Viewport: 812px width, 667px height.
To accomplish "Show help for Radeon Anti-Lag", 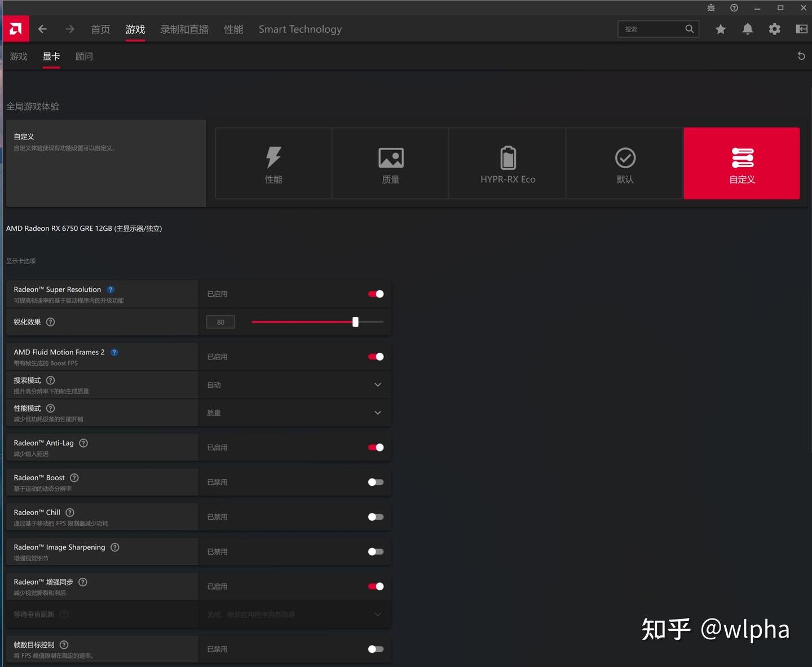I will click(x=83, y=443).
